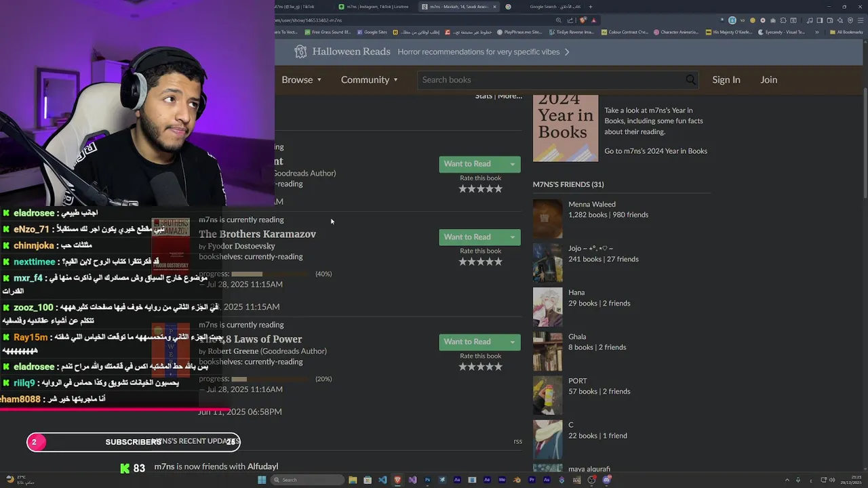868x488 pixels.
Task: Click the taskbar clock showing 29/10/2025
Action: (850, 480)
